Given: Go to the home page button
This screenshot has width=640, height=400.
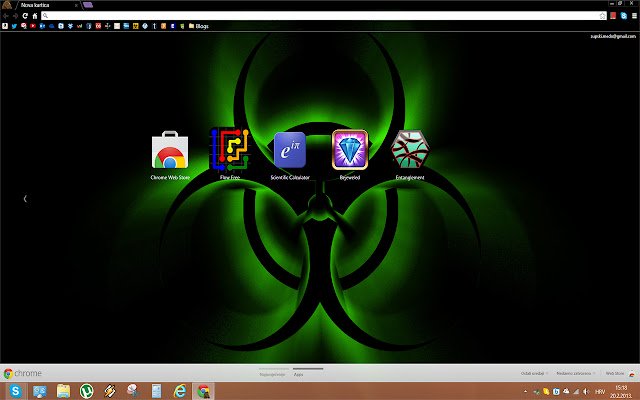Looking at the screenshot, I should [x=35, y=16].
